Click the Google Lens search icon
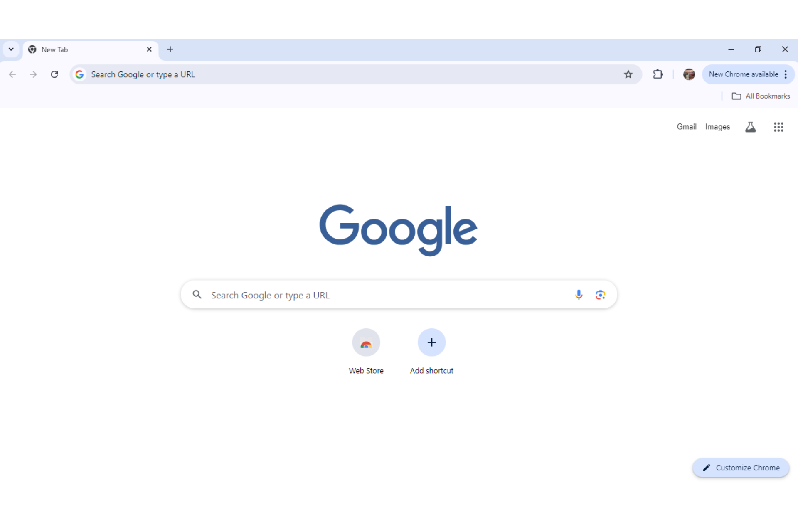798x532 pixels. pos(600,295)
